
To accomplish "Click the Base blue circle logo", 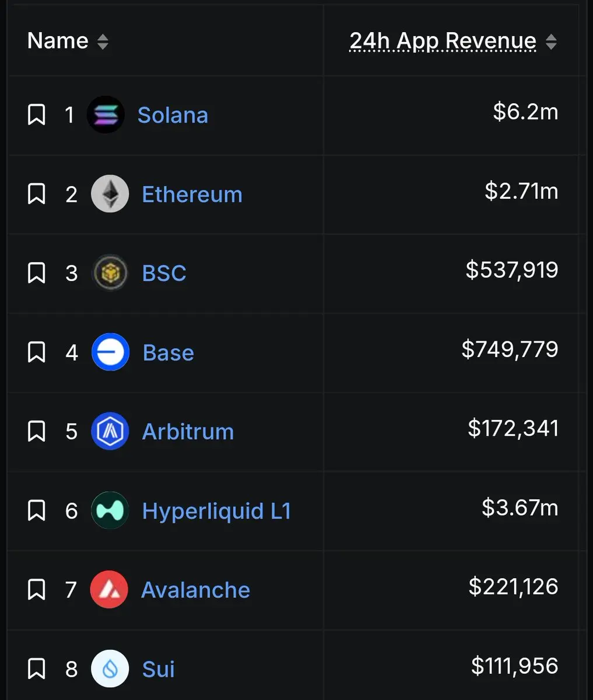I will click(110, 352).
